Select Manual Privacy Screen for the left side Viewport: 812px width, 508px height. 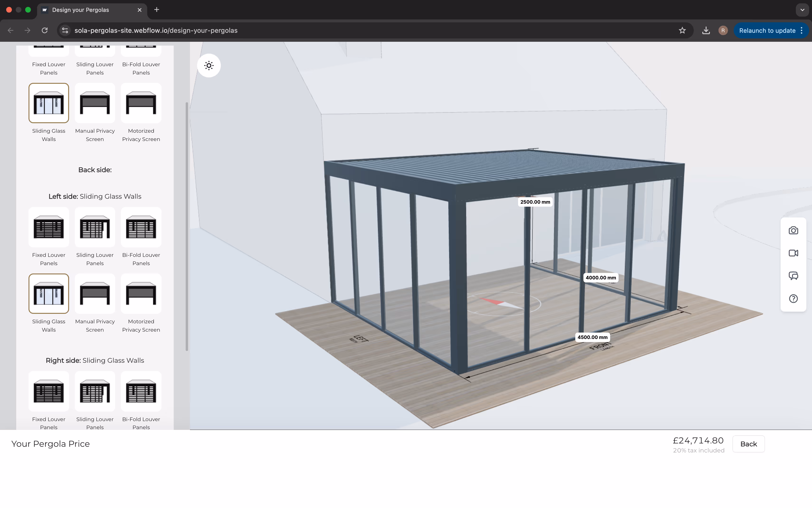pos(95,294)
